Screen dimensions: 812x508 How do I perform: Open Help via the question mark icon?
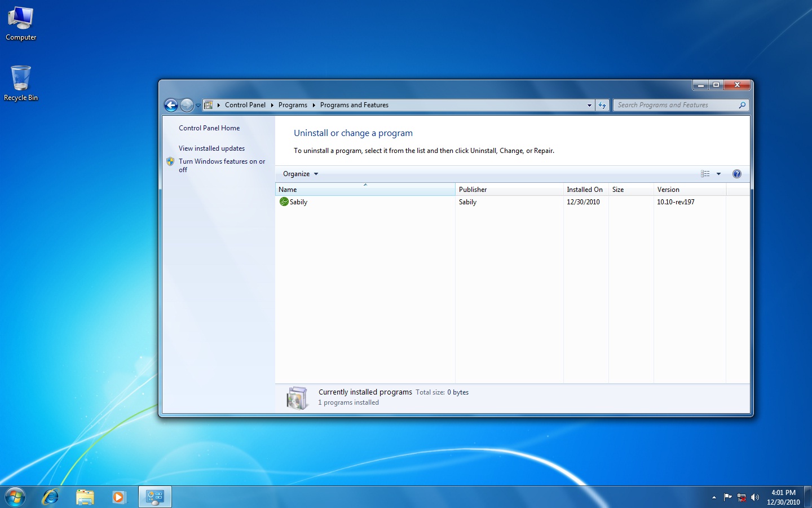point(737,174)
